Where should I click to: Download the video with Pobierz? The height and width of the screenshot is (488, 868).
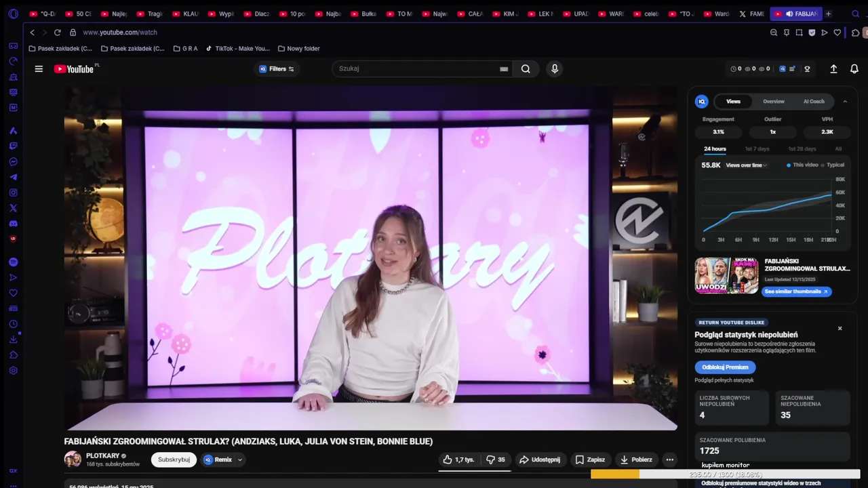[636, 460]
